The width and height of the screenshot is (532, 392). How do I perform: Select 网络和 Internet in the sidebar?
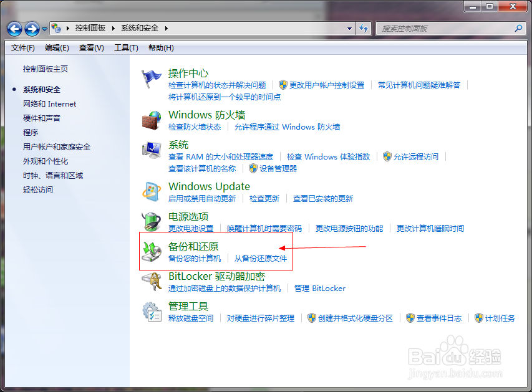point(50,103)
